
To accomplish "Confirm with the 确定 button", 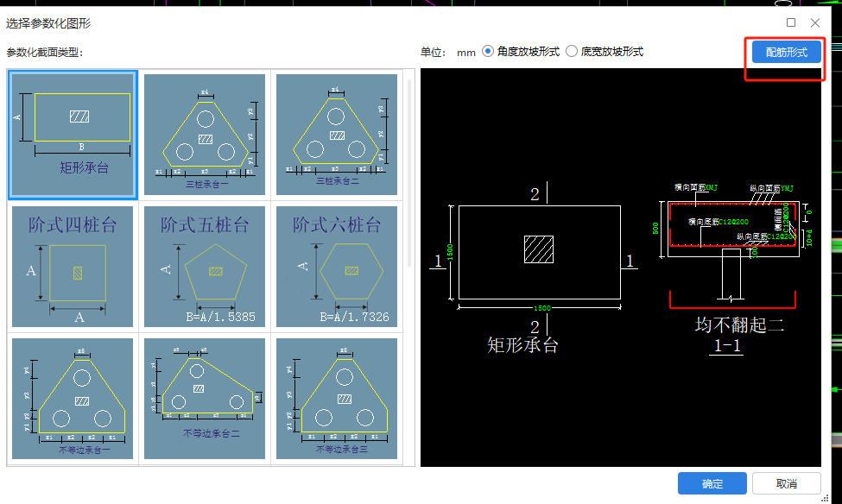I will pyautogui.click(x=712, y=483).
